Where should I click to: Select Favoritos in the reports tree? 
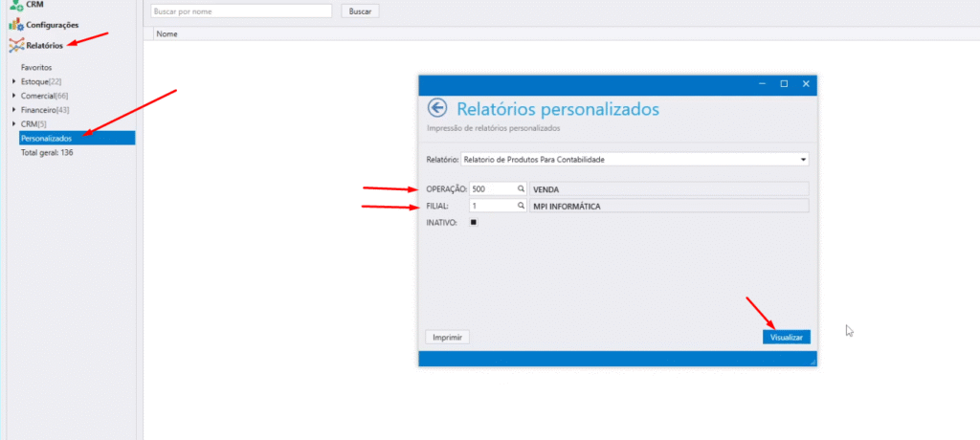click(36, 67)
